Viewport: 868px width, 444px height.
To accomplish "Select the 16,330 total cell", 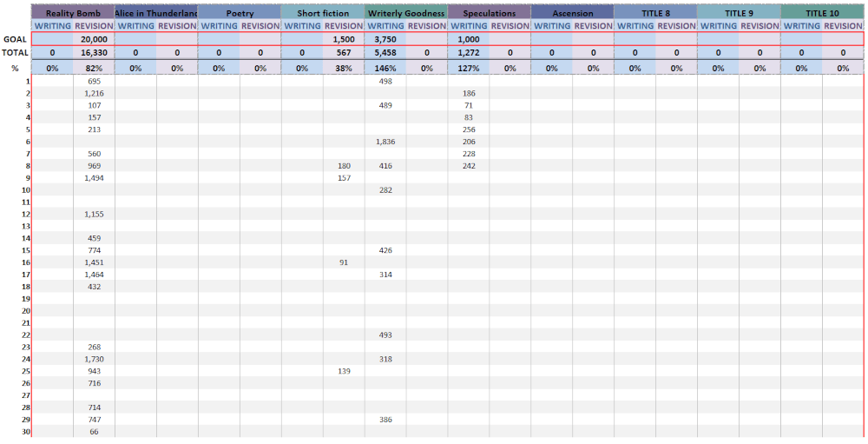I will pyautogui.click(x=94, y=53).
